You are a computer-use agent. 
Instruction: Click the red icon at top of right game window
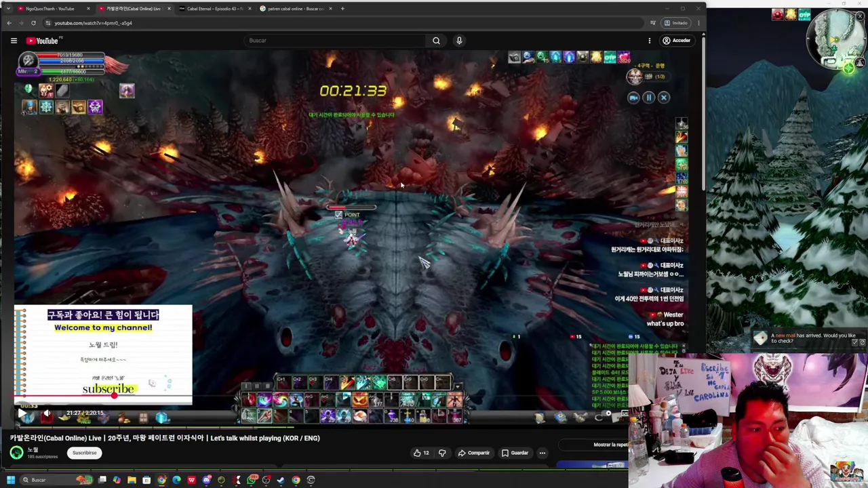(x=778, y=14)
